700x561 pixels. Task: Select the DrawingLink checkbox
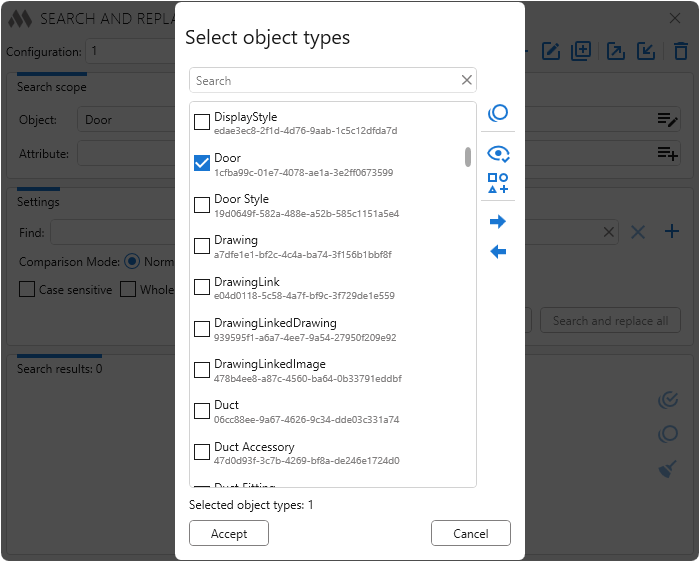pyautogui.click(x=202, y=288)
